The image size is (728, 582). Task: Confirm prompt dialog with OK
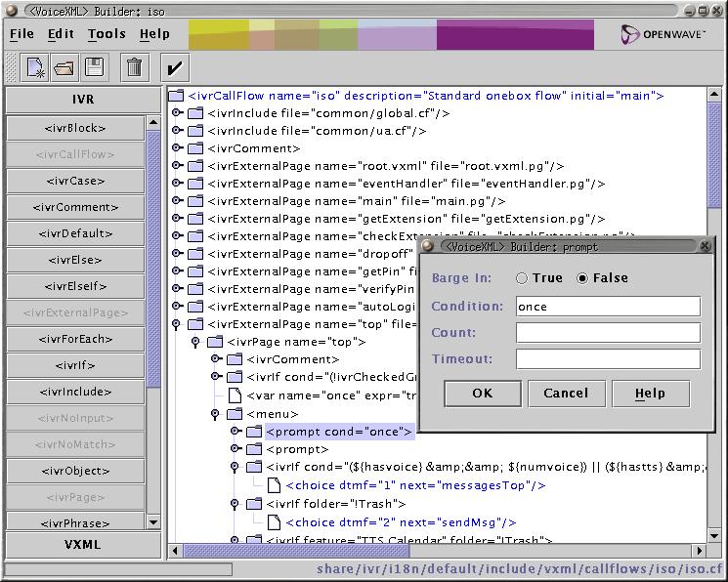(483, 394)
